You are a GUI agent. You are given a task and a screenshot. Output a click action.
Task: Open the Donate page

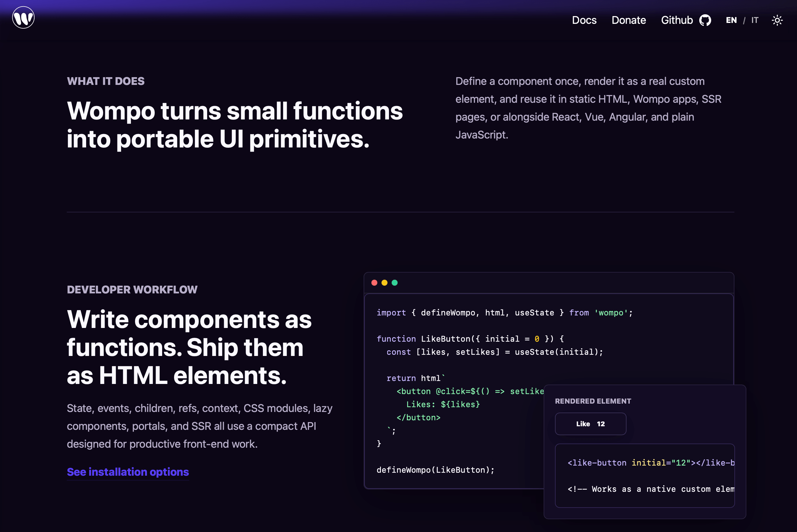pos(629,20)
